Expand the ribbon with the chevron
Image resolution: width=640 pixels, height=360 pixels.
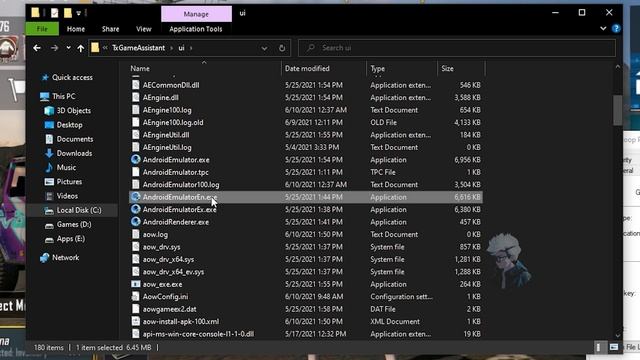coord(603,29)
